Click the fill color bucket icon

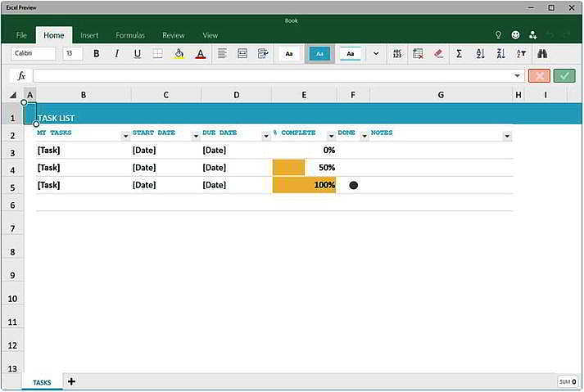point(179,54)
